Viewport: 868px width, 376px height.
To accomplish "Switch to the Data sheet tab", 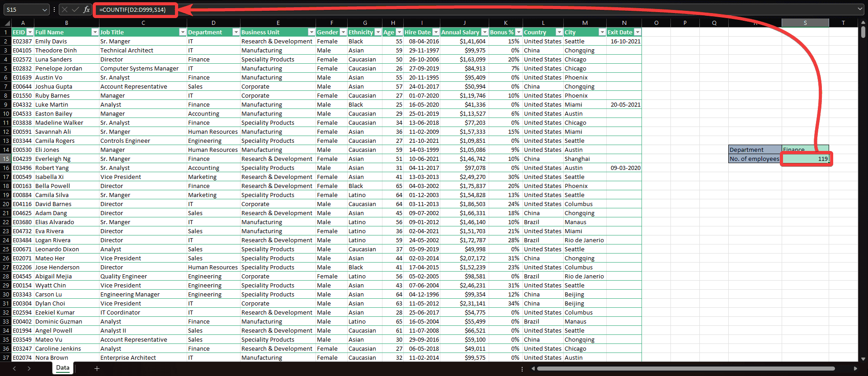I will pos(63,368).
